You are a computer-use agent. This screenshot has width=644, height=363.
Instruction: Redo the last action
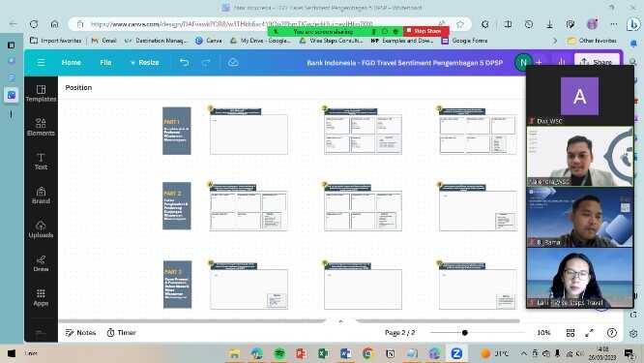[206, 63]
